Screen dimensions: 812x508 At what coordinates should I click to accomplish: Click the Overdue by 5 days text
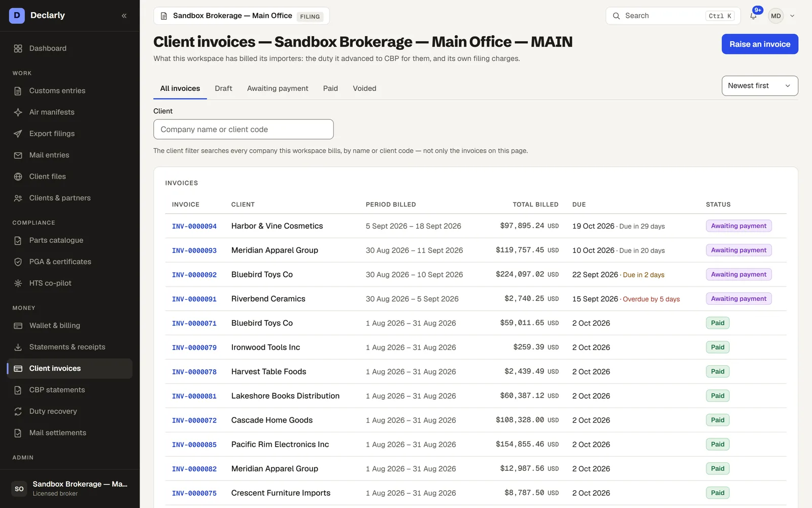tap(651, 299)
